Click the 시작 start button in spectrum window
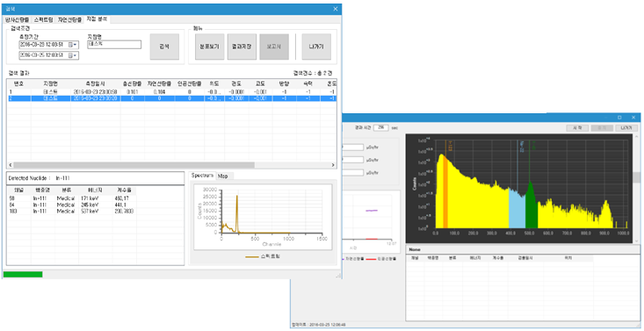 [577, 128]
